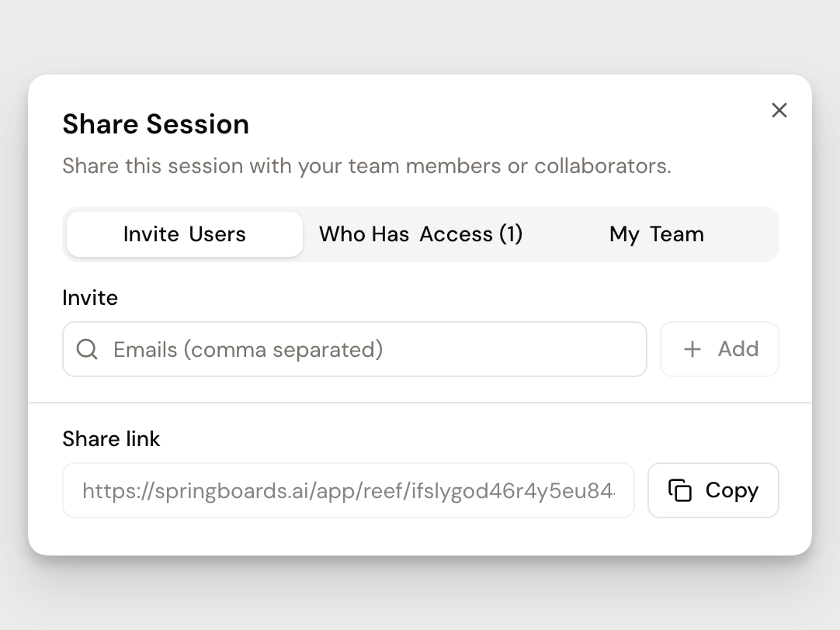Click the divider line above Share link
Image resolution: width=840 pixels, height=630 pixels.
coord(419,403)
